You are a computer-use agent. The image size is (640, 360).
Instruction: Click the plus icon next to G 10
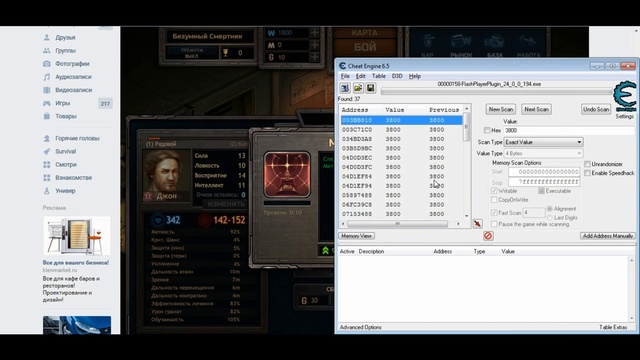pyautogui.click(x=314, y=57)
